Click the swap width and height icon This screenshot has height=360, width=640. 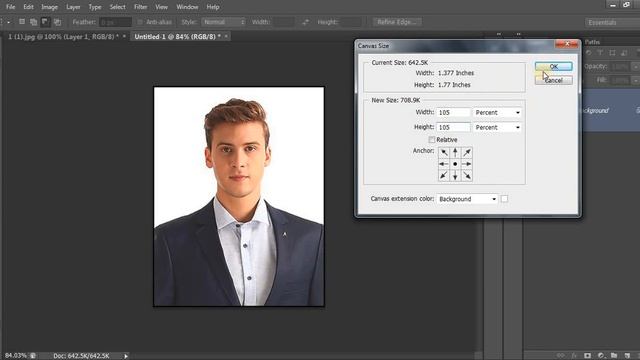305,22
